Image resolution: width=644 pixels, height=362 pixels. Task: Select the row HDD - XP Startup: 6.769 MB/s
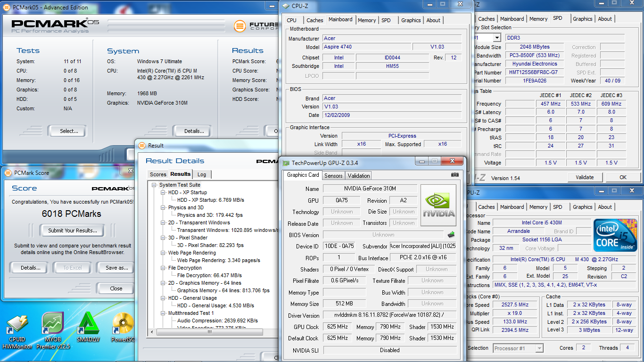(210, 200)
